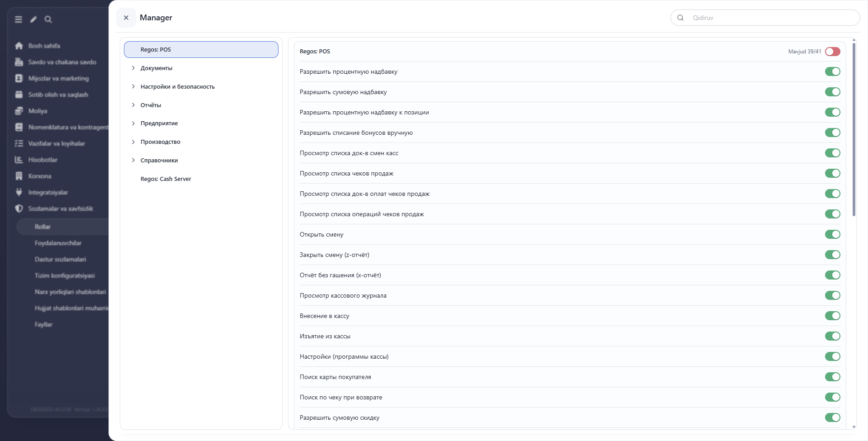This screenshot has width=868, height=441.
Task: Click the permissions list vertical scrollbar
Action: (x=854, y=130)
